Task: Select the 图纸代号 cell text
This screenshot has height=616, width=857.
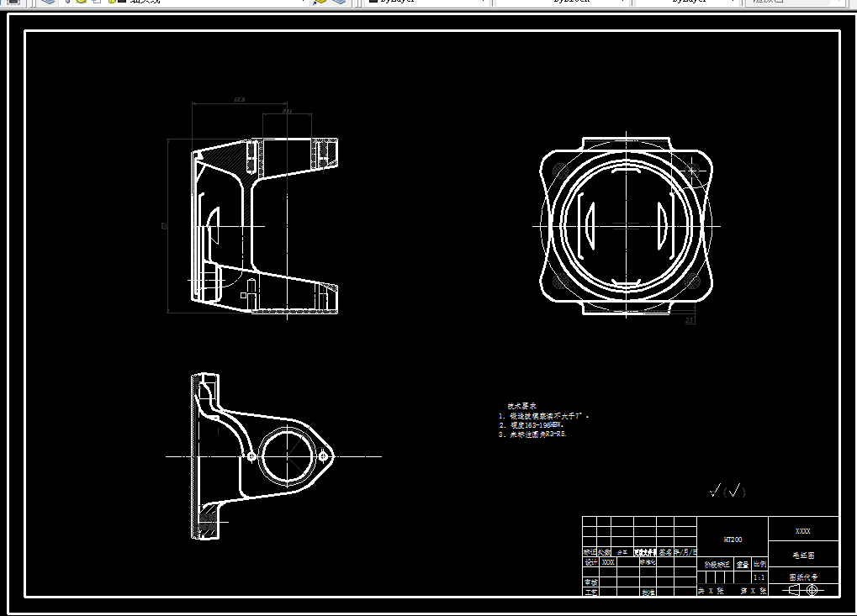Action: click(x=803, y=577)
